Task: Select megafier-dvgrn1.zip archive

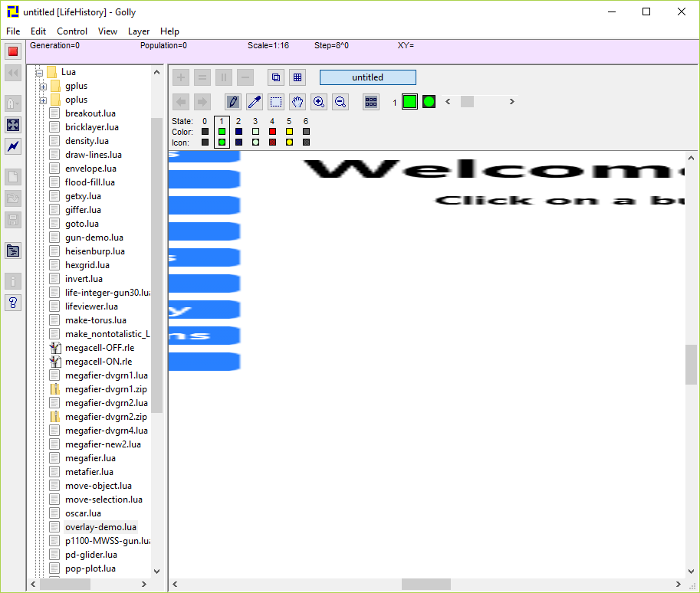Action: pyautogui.click(x=106, y=389)
